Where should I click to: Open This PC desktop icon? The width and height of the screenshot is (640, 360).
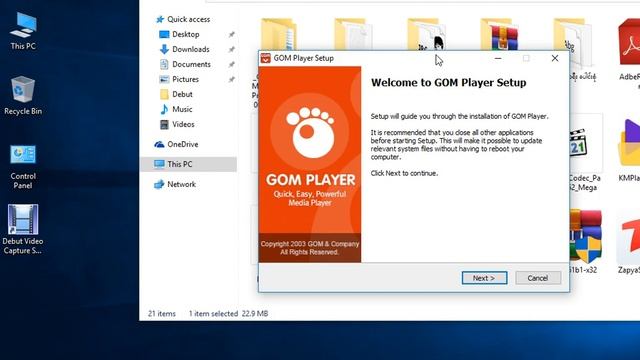tap(23, 31)
